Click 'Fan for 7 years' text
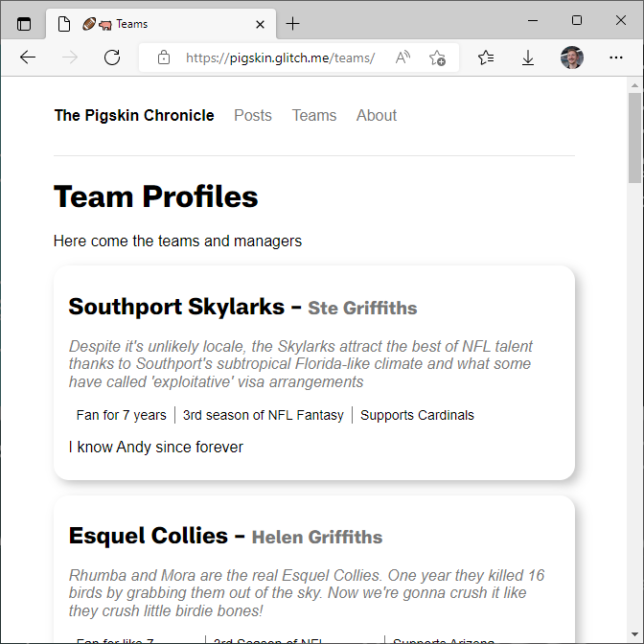 [121, 415]
